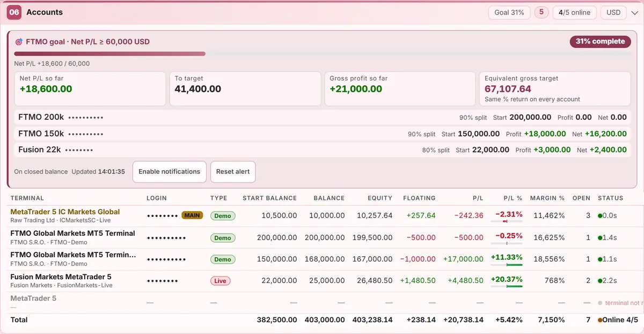644x334 pixels.
Task: Click the 10,257.64 equity value
Action: [374, 215]
